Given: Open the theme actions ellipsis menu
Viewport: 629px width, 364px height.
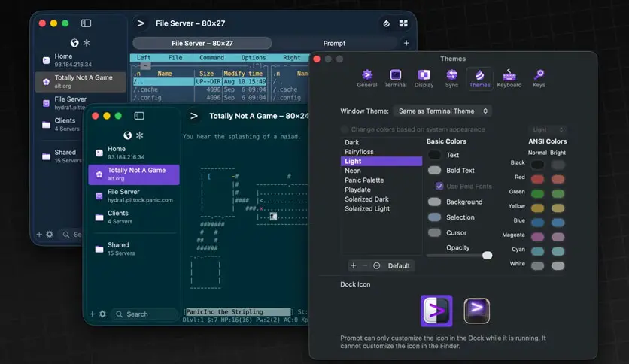Looking at the screenshot, I should [377, 265].
